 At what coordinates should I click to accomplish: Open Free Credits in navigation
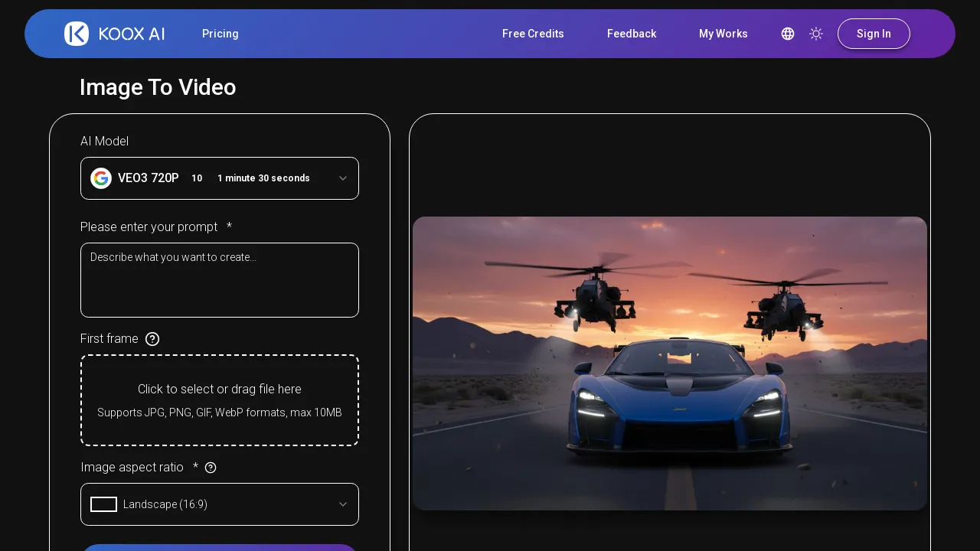click(x=533, y=34)
